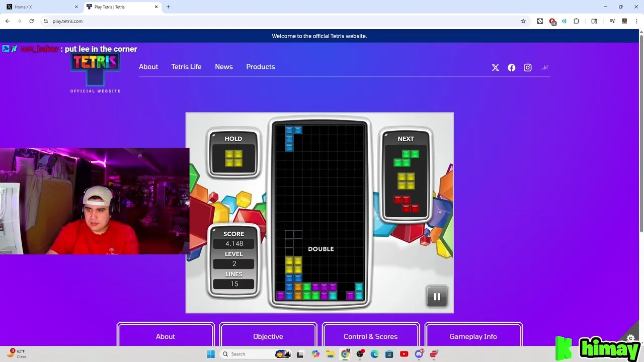
Task: Click the lines value 15
Action: (x=234, y=284)
